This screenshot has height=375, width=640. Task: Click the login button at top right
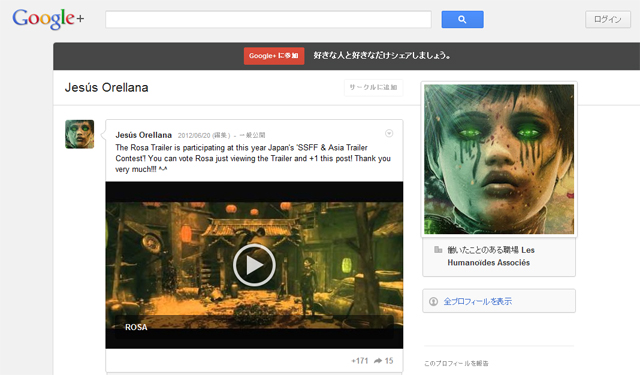tap(608, 20)
